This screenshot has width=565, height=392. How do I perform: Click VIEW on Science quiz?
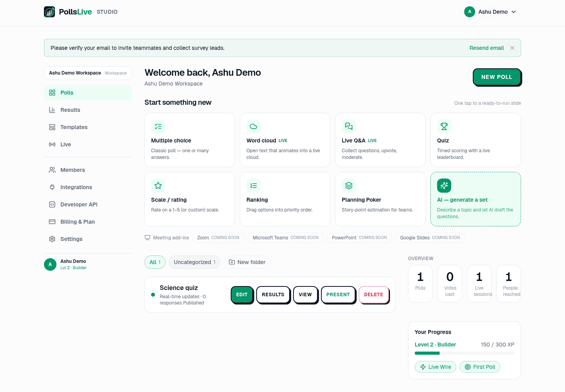tap(305, 295)
